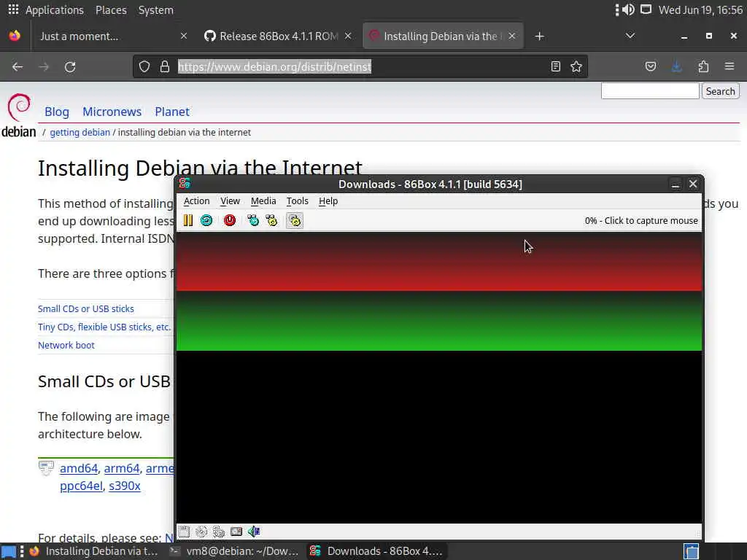
Task: Open the Firefox hamburger application menu
Action: 729,66
